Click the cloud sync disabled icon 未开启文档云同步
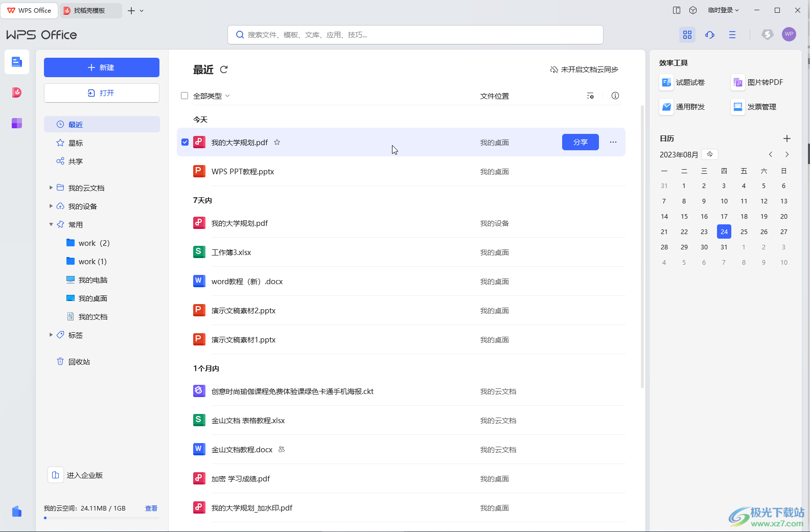Screen dimensions: 810x532 click(x=554, y=70)
